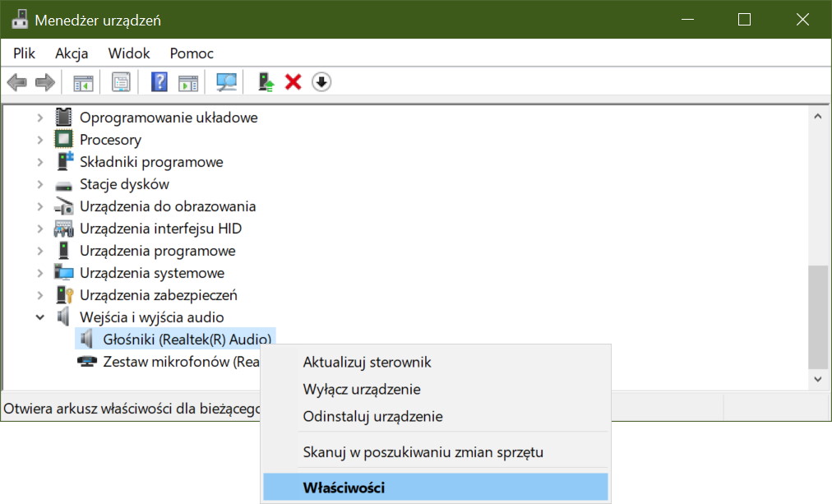832x504 pixels.
Task: Click the Urządzenia zabezpieczeń key icon
Action: pos(65,295)
